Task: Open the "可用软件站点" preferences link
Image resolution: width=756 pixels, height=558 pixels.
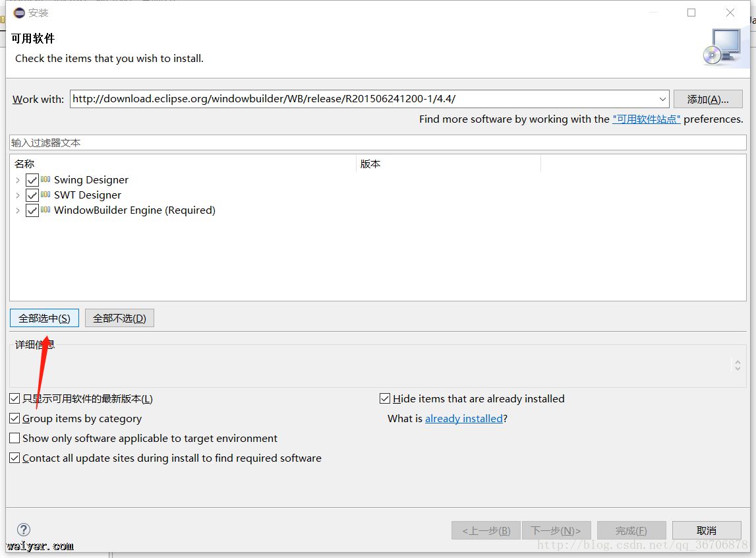Action: click(x=646, y=119)
